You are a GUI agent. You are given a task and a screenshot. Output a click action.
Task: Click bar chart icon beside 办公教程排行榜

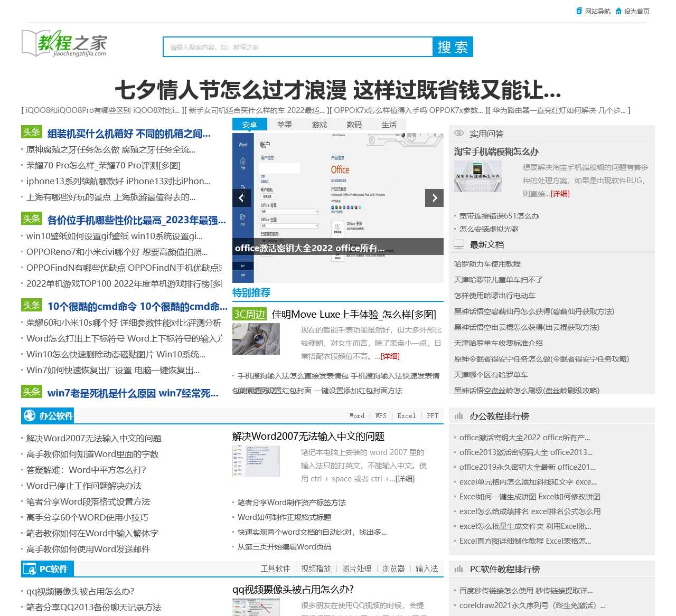[459, 416]
